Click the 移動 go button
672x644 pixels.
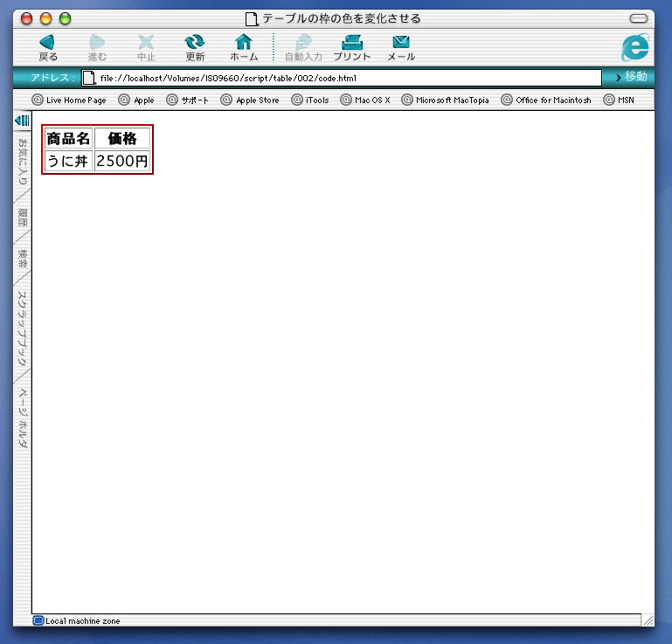point(631,77)
